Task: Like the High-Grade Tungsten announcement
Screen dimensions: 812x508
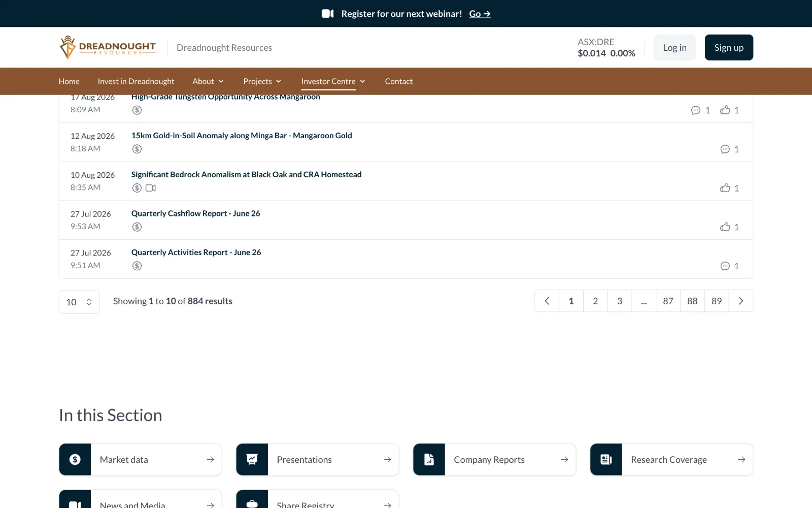Action: [x=730, y=110]
